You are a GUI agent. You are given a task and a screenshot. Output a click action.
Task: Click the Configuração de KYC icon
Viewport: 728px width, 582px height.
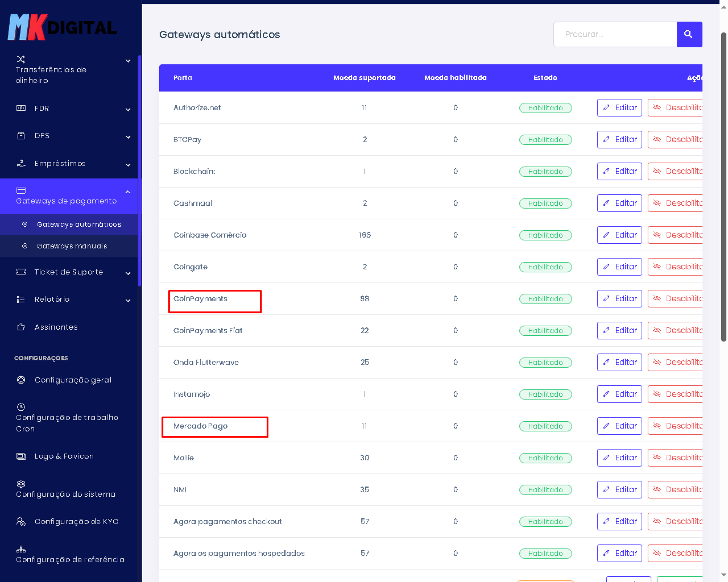point(21,522)
